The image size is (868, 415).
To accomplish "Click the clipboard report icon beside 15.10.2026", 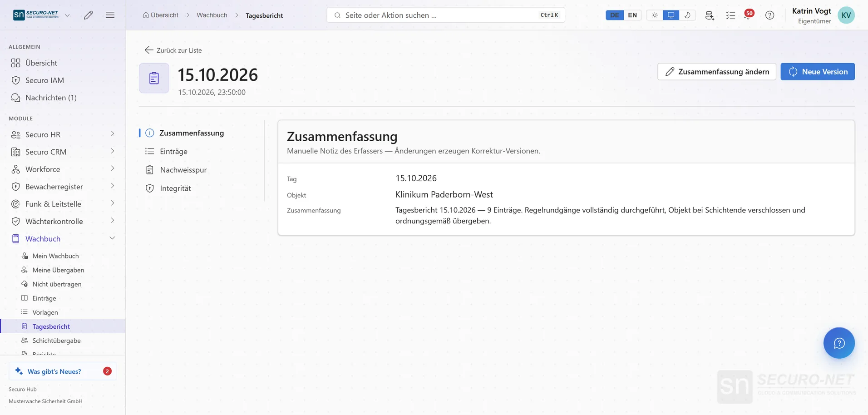I will (154, 78).
